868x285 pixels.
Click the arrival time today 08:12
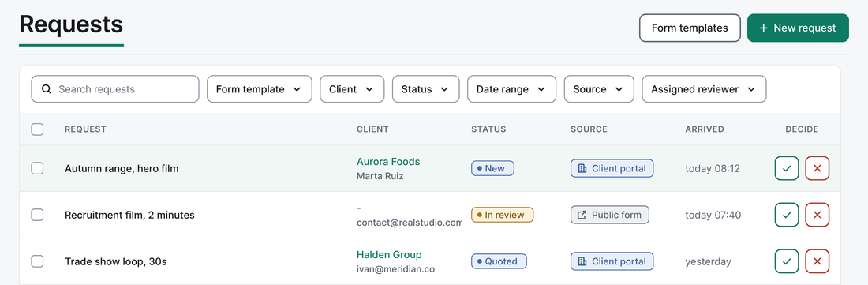click(x=713, y=168)
